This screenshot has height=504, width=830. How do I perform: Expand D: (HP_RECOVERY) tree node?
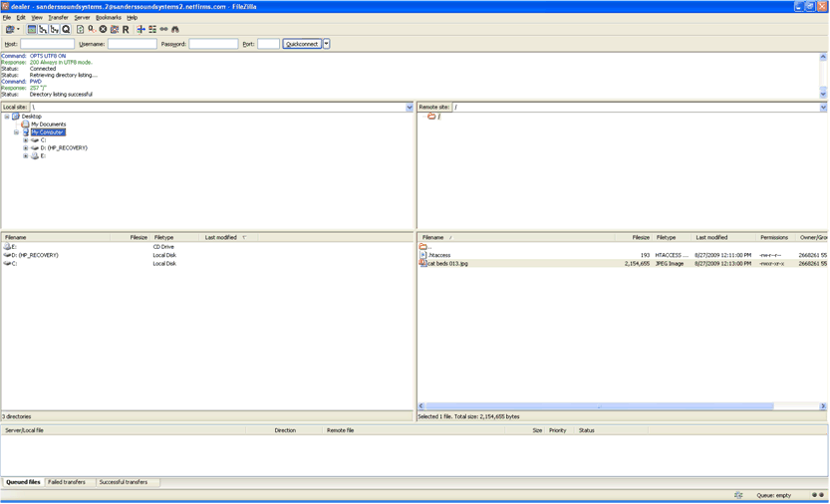point(26,148)
